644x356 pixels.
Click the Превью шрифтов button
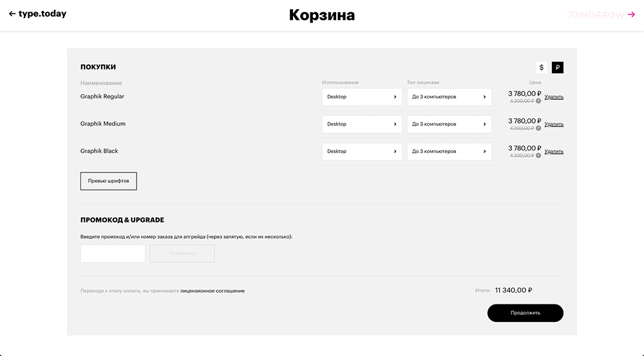(x=109, y=181)
